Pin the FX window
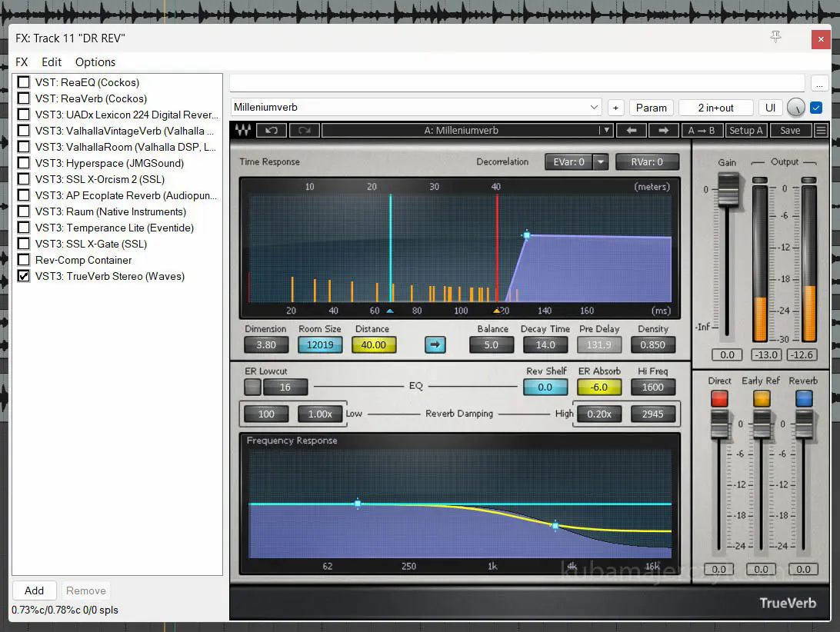840x632 pixels. pos(775,38)
